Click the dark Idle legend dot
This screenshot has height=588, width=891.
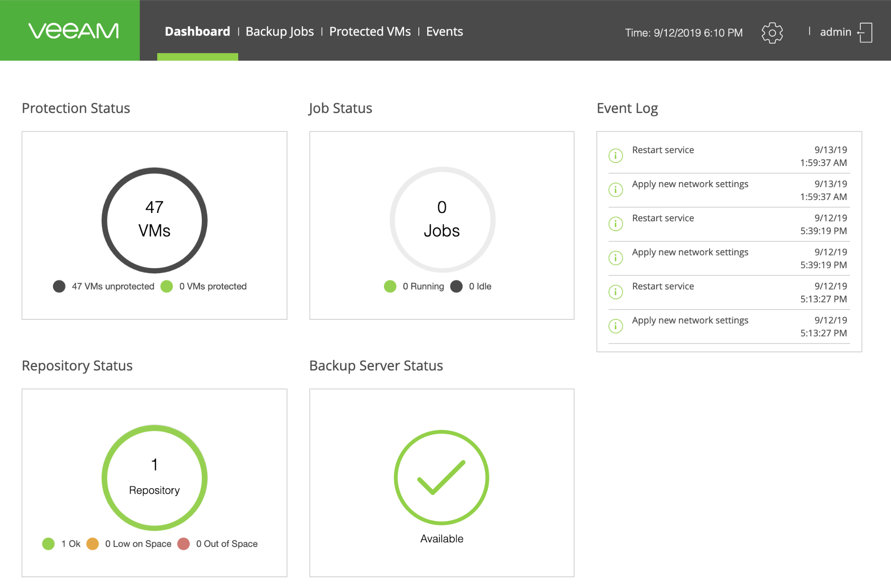click(x=456, y=286)
